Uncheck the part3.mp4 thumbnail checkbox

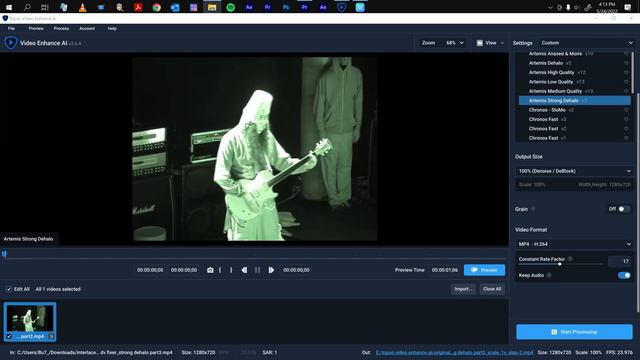pyautogui.click(x=9, y=336)
